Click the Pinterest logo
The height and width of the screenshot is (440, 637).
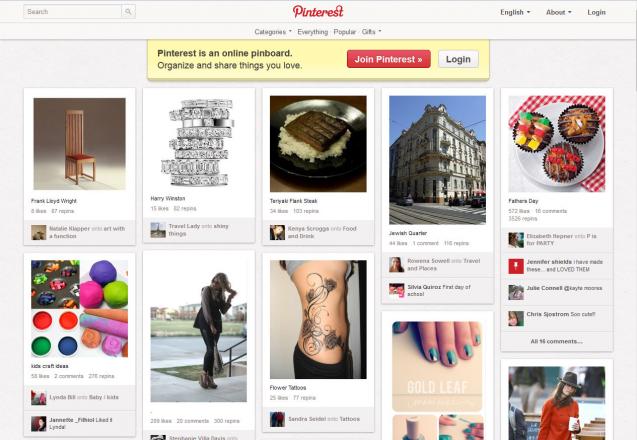[x=318, y=11]
